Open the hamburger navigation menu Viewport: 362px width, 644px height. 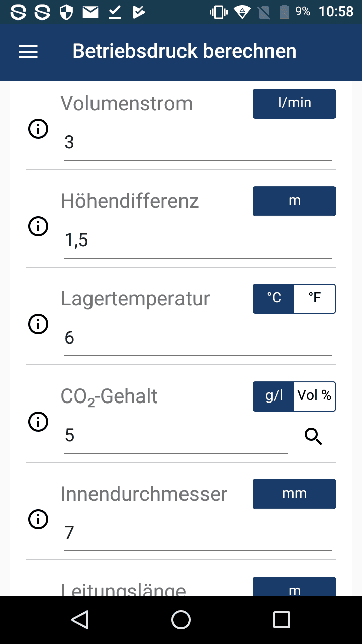coord(28,52)
